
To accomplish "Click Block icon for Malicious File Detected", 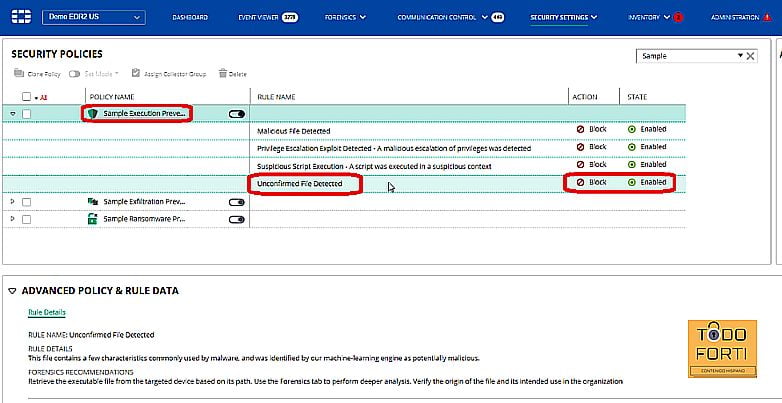I will (580, 131).
